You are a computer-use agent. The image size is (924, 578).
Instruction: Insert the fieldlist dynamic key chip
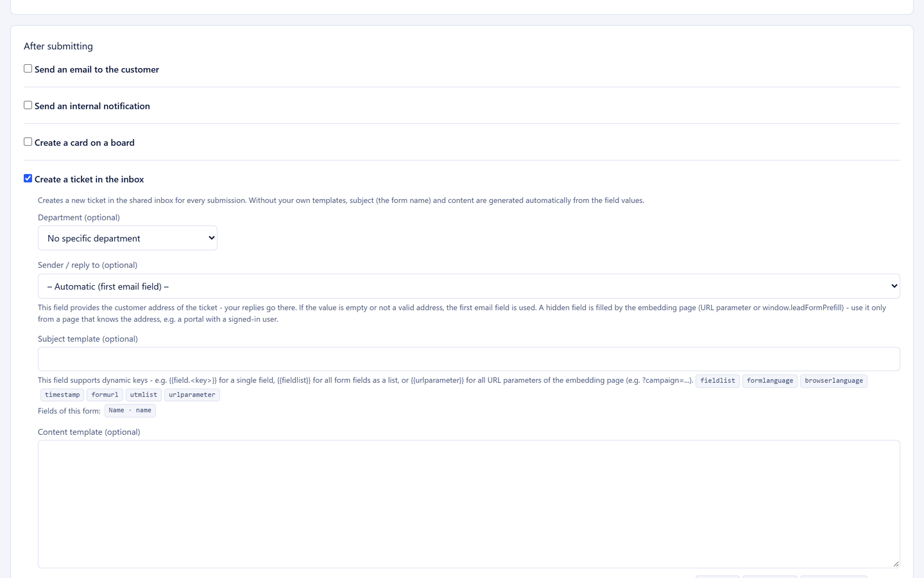tap(717, 381)
